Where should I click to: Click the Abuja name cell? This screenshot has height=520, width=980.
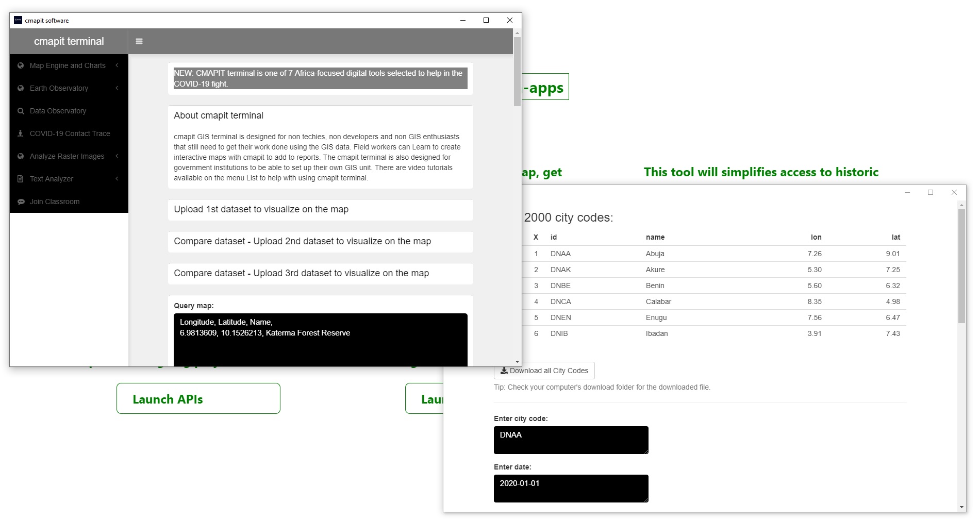655,254
